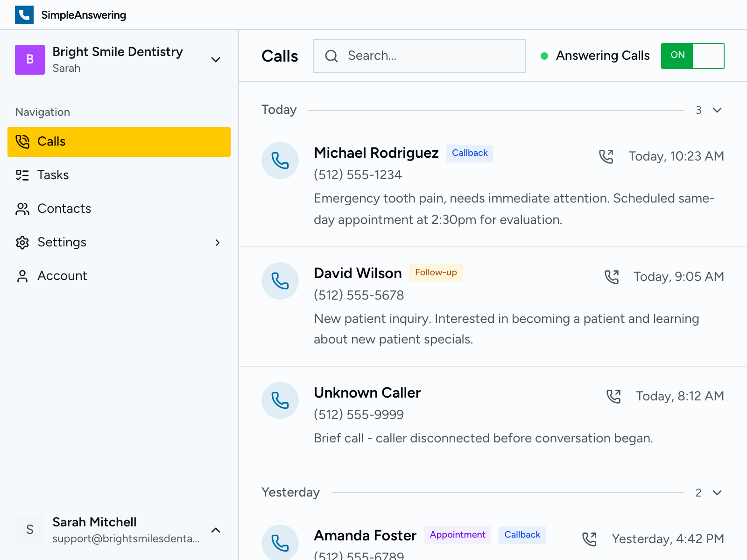Screen dimensions: 747x560
Task: Open the Account person icon
Action: (x=22, y=276)
